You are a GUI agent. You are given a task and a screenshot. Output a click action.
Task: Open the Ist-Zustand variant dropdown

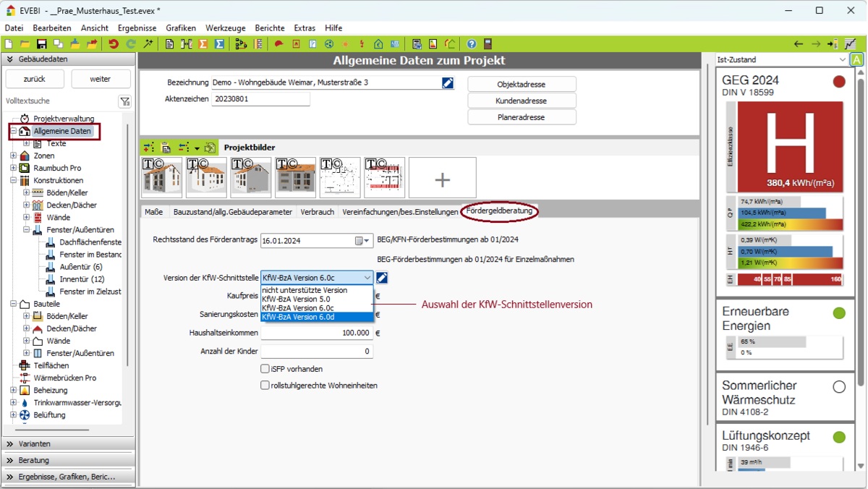782,60
